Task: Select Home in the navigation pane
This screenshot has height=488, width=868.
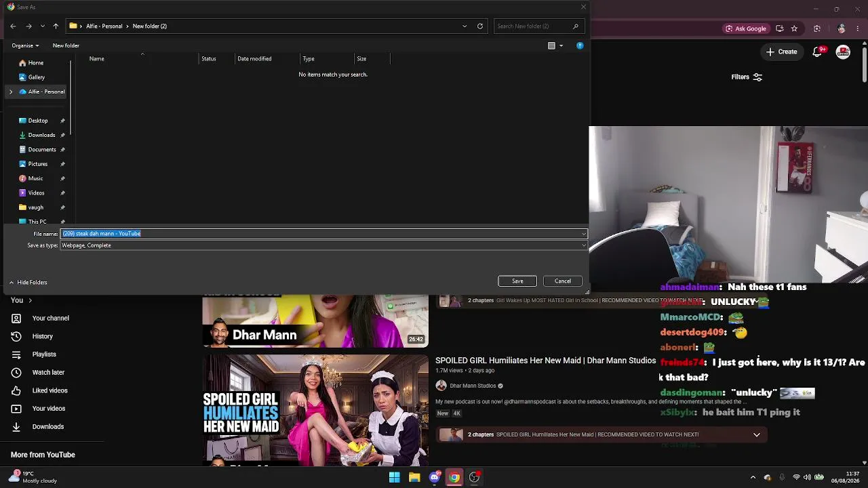Action: coord(36,62)
